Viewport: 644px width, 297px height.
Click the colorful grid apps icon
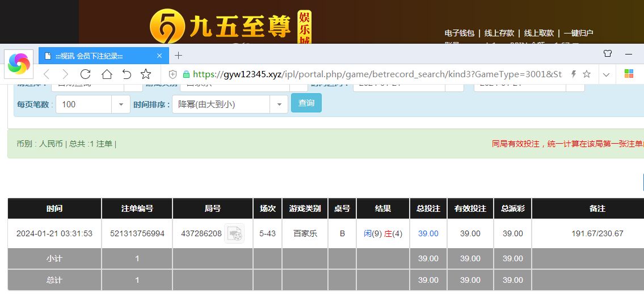[629, 74]
